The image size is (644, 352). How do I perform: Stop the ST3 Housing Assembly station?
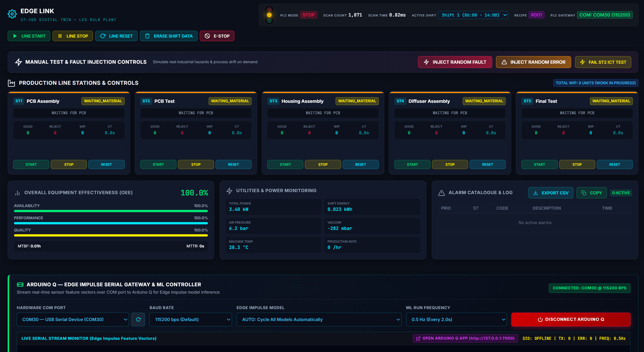point(323,164)
